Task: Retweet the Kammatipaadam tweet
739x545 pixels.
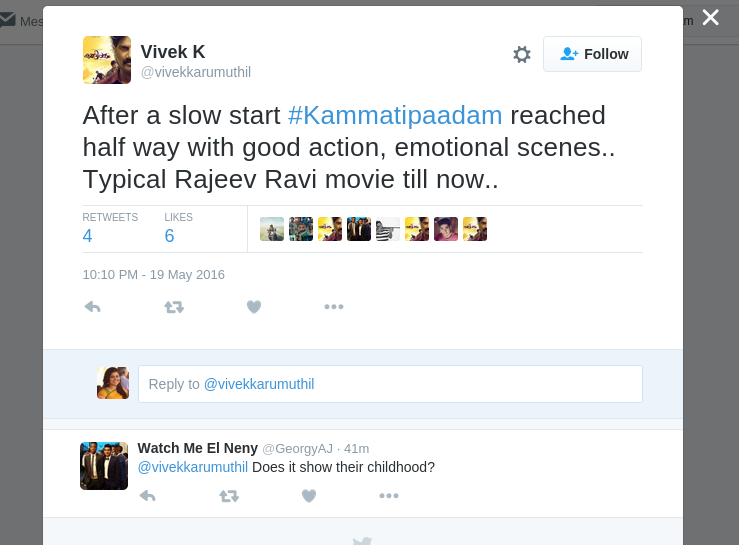Action: pyautogui.click(x=174, y=307)
